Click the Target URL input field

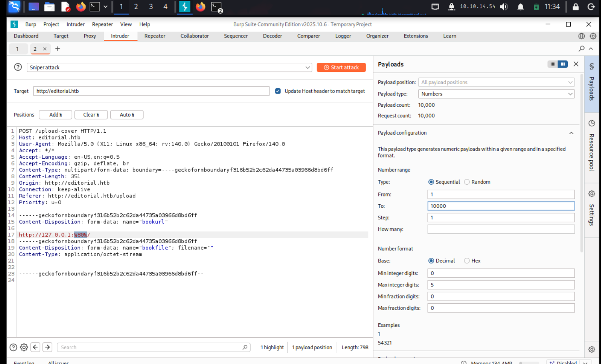point(151,91)
